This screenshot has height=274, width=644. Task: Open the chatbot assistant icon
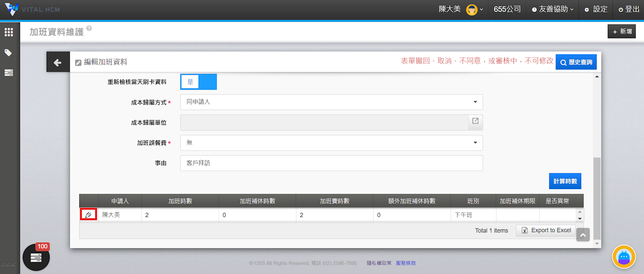pyautogui.click(x=623, y=257)
